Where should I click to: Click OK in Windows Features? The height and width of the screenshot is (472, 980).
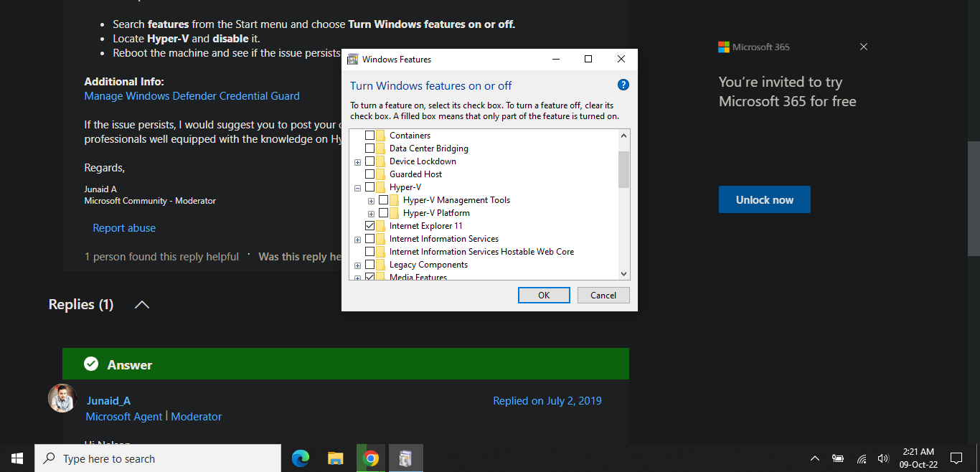(544, 295)
